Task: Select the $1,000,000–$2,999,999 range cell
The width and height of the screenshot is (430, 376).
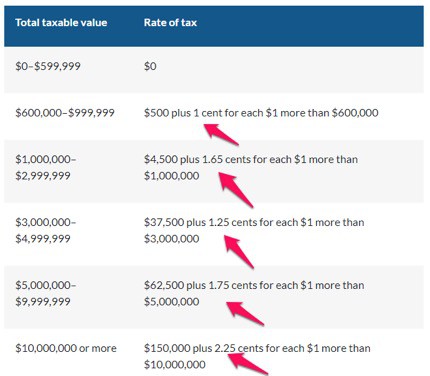Action: click(46, 167)
